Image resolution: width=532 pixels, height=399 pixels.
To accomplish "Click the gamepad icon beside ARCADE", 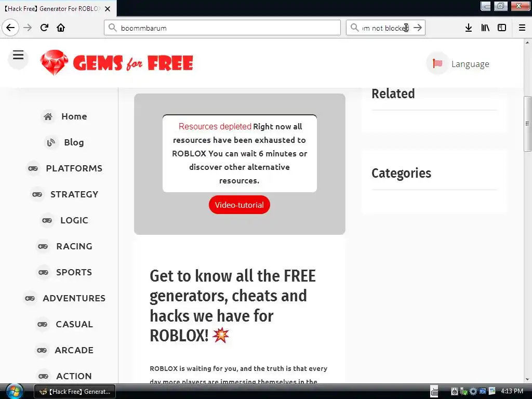I will 42,350.
